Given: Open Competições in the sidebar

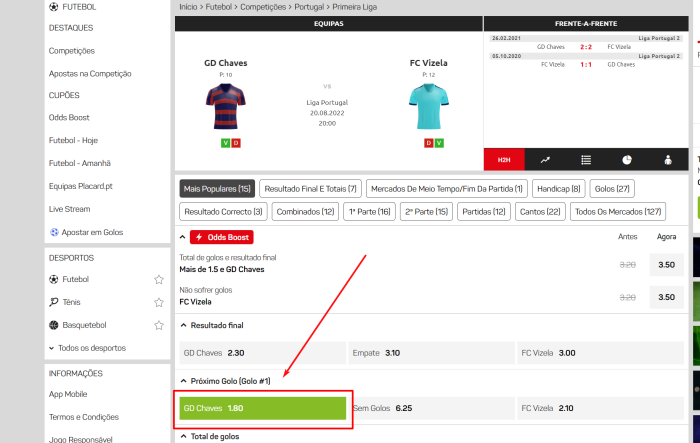Looking at the screenshot, I should pyautogui.click(x=72, y=51).
